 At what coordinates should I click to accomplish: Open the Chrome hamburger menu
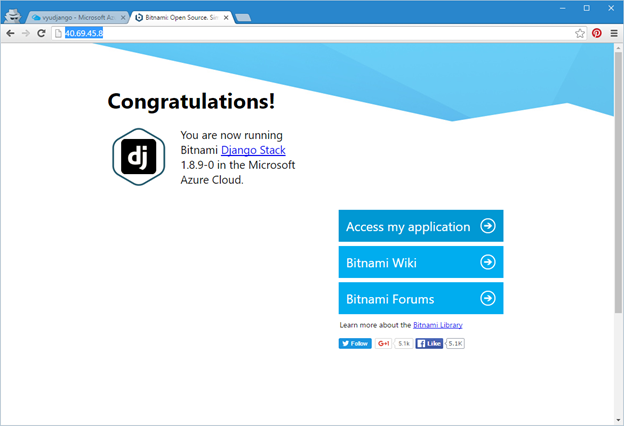click(x=614, y=33)
